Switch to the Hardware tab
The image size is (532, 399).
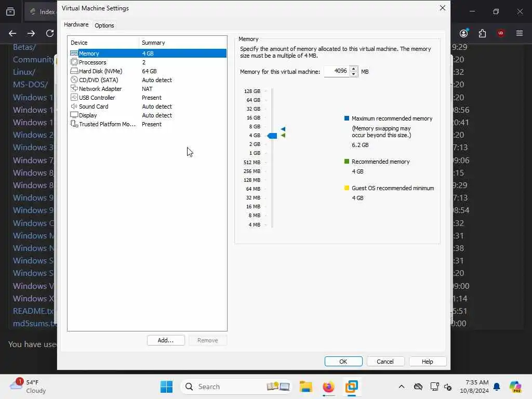(76, 24)
